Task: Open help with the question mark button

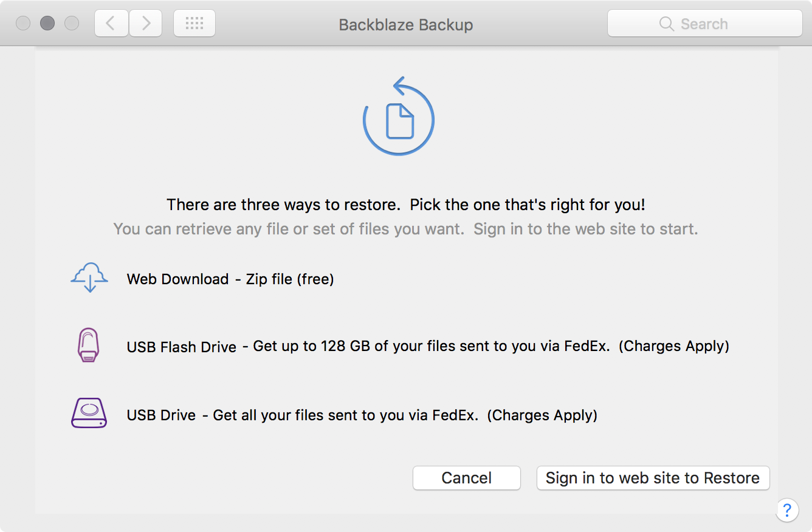Action: [x=787, y=509]
